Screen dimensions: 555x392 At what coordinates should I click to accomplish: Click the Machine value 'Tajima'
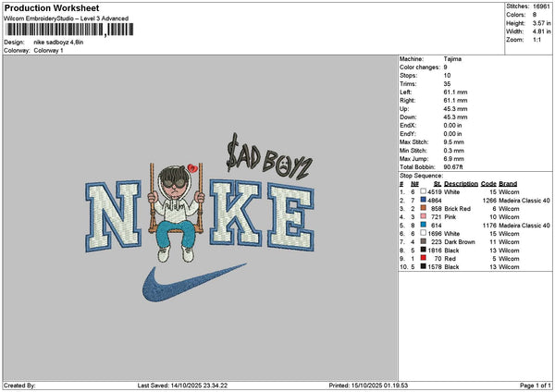click(452, 59)
